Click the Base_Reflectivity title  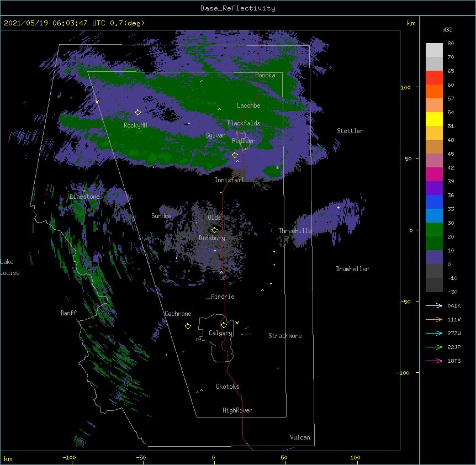[238, 8]
